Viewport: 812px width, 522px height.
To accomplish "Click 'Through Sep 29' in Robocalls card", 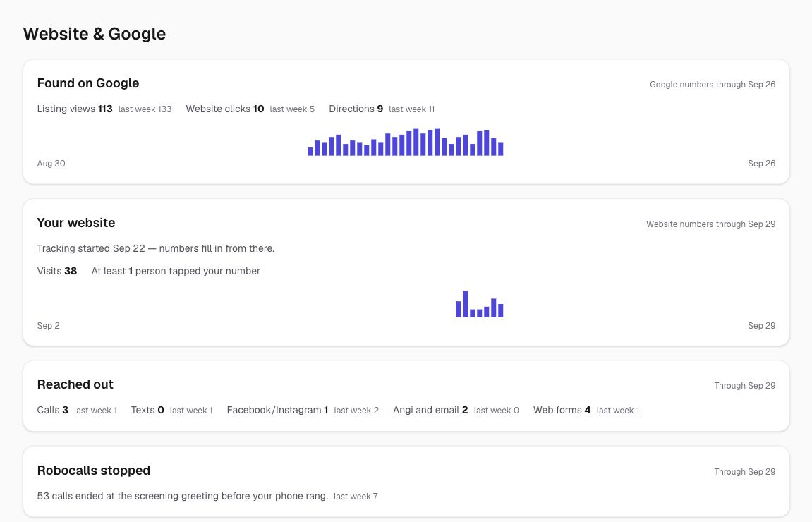I will pyautogui.click(x=745, y=472).
